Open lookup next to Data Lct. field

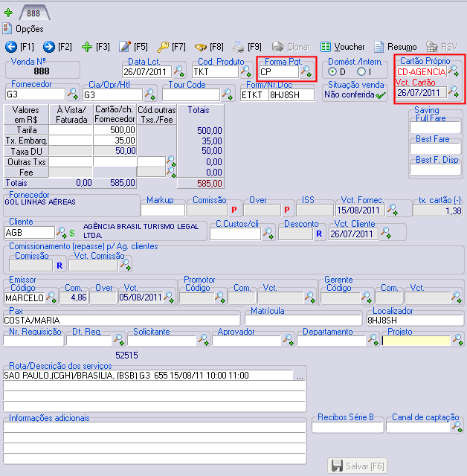tap(179, 71)
